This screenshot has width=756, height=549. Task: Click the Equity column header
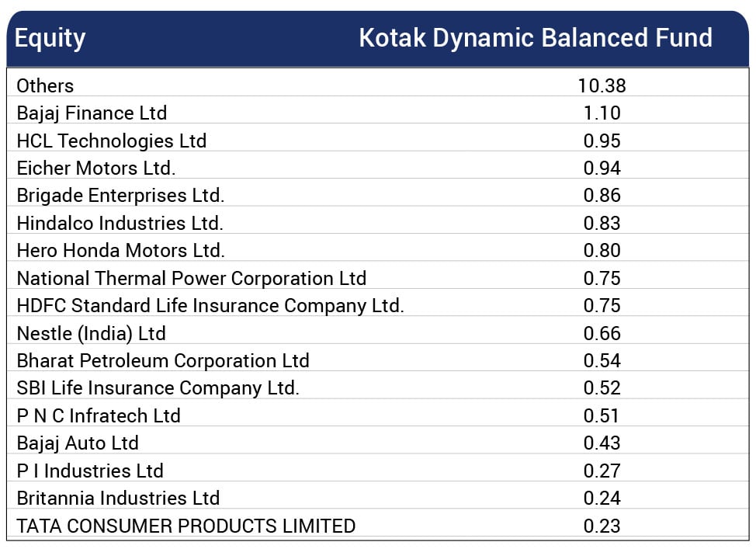pos(50,38)
